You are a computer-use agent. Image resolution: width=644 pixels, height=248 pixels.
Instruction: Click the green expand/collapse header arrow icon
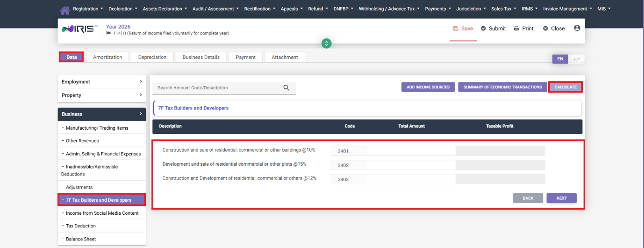point(327,43)
